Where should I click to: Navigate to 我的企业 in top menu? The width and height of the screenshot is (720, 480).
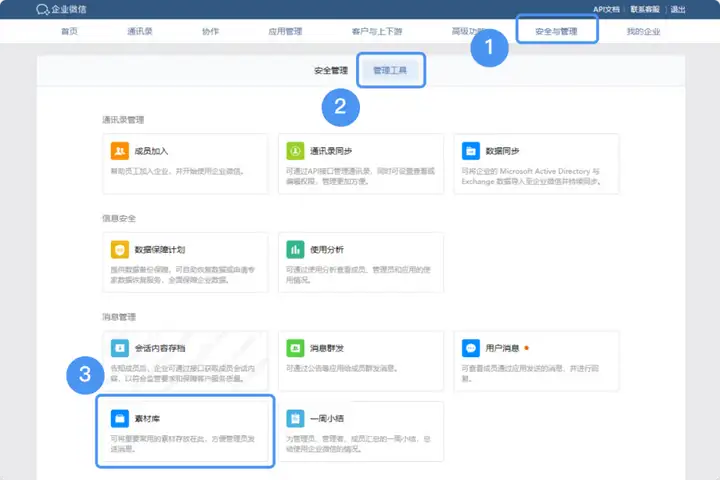coord(643,32)
